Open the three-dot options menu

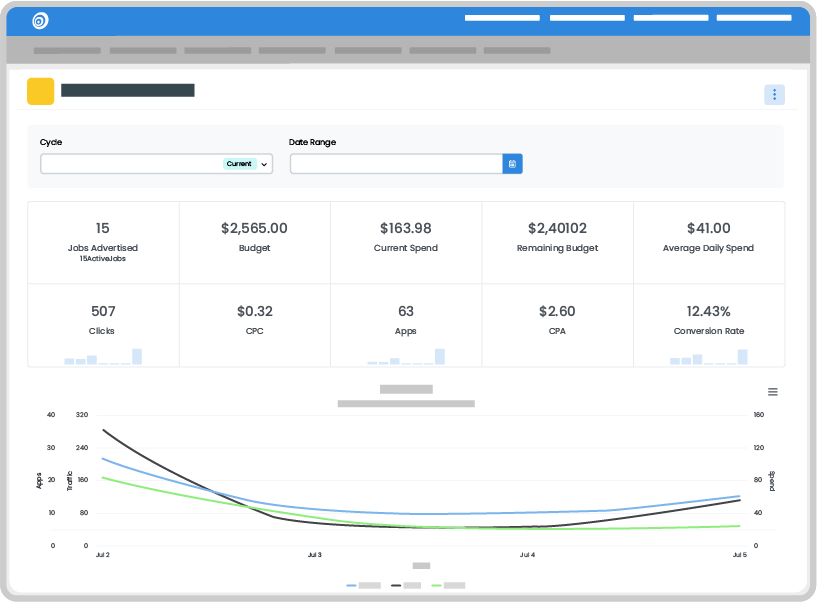coord(774,95)
